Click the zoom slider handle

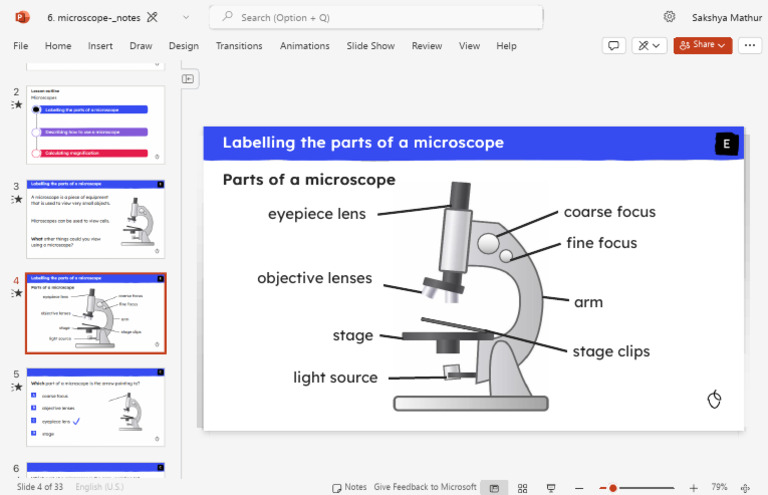click(613, 487)
